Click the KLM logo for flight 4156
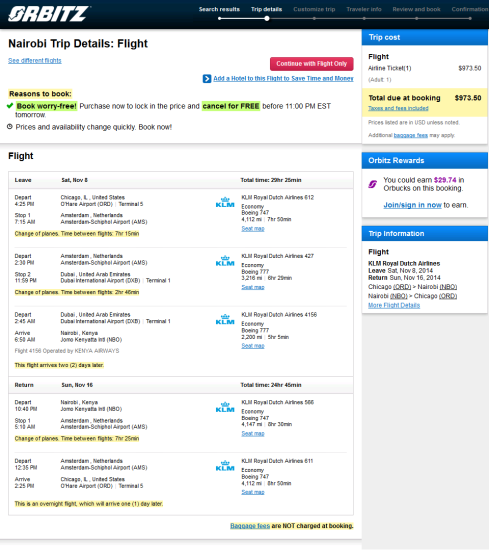This screenshot has height=550, width=489. click(225, 319)
